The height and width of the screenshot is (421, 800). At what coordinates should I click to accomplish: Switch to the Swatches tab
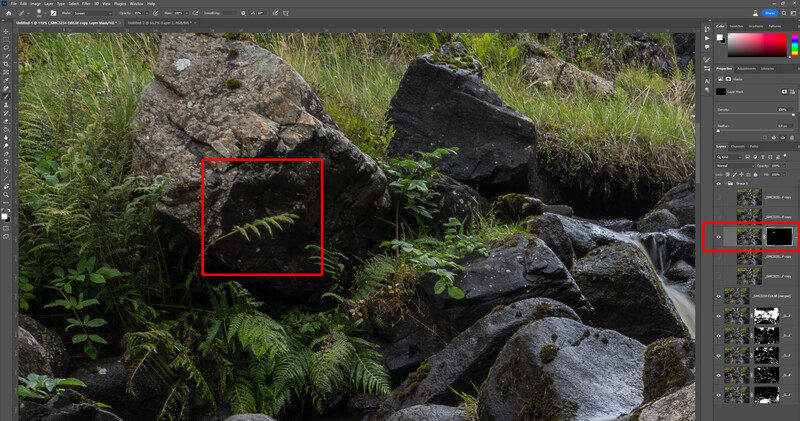[x=736, y=26]
